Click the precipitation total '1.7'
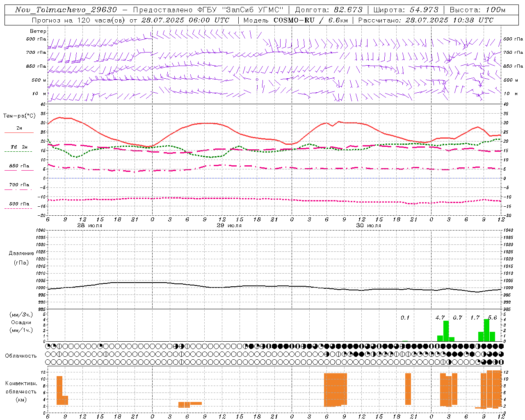The image size is (525, 420). click(x=475, y=317)
